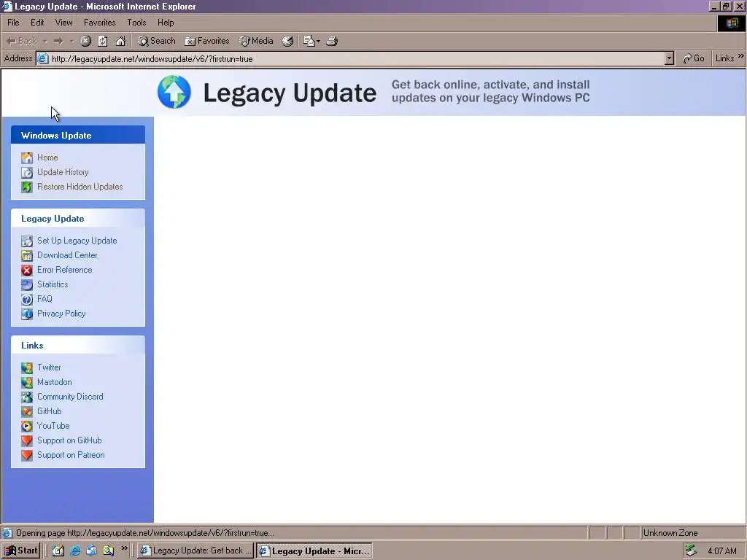This screenshot has width=747, height=560.
Task: Open the Forward button history dropdown arrow
Action: 72,42
